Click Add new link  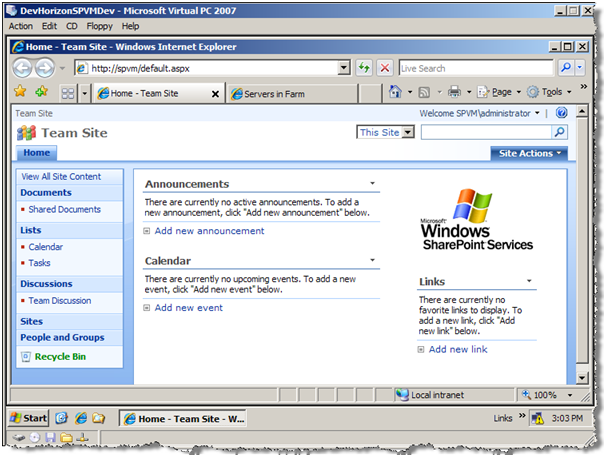[458, 349]
